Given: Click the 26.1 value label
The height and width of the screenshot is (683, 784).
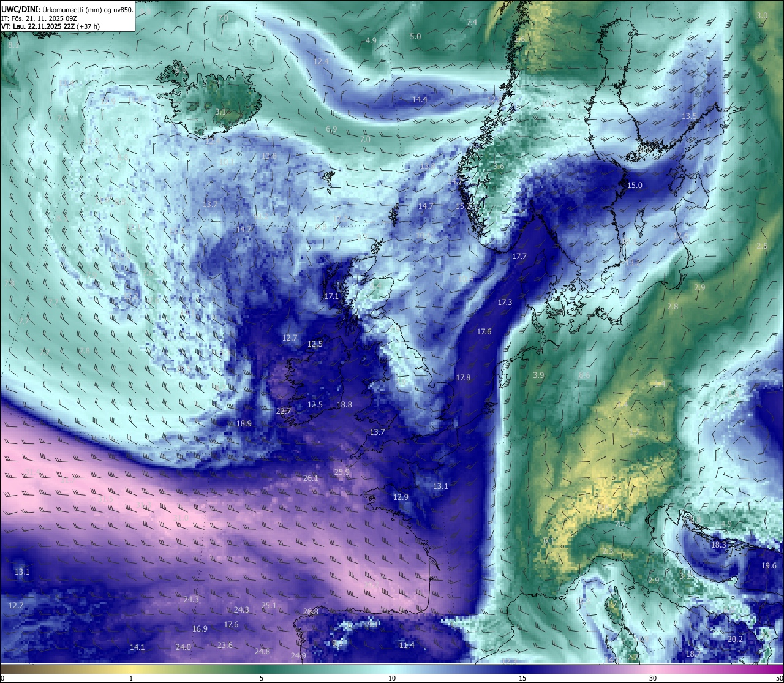Looking at the screenshot, I should coord(311,478).
